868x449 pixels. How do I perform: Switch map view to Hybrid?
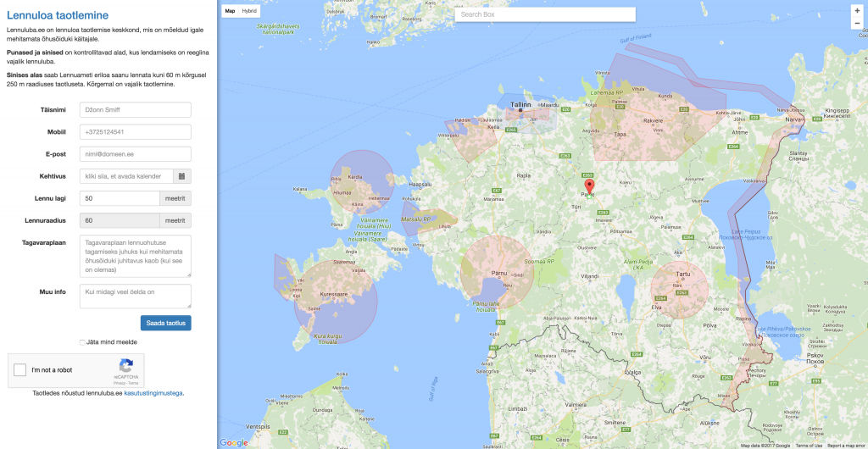(x=249, y=11)
